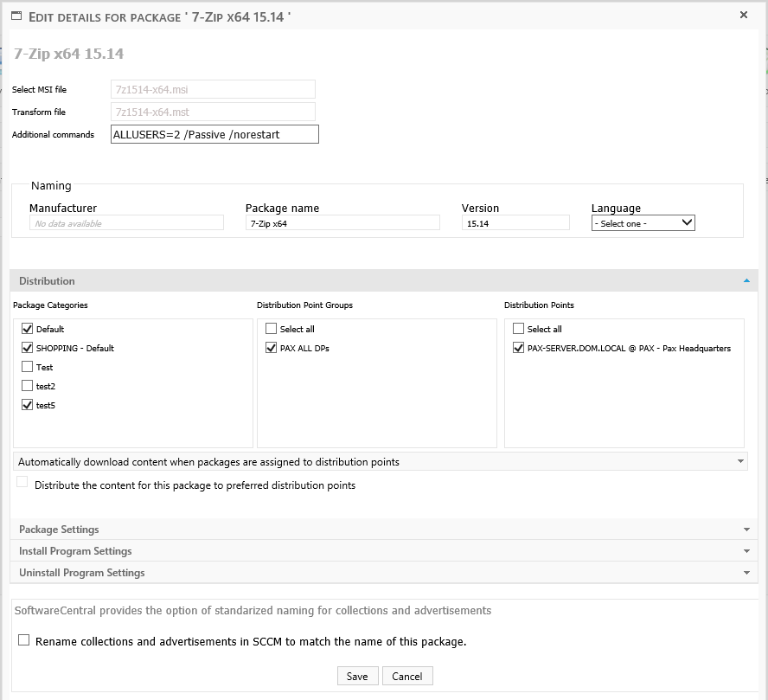This screenshot has height=700, width=768.
Task: Save the package details
Action: pyautogui.click(x=357, y=677)
